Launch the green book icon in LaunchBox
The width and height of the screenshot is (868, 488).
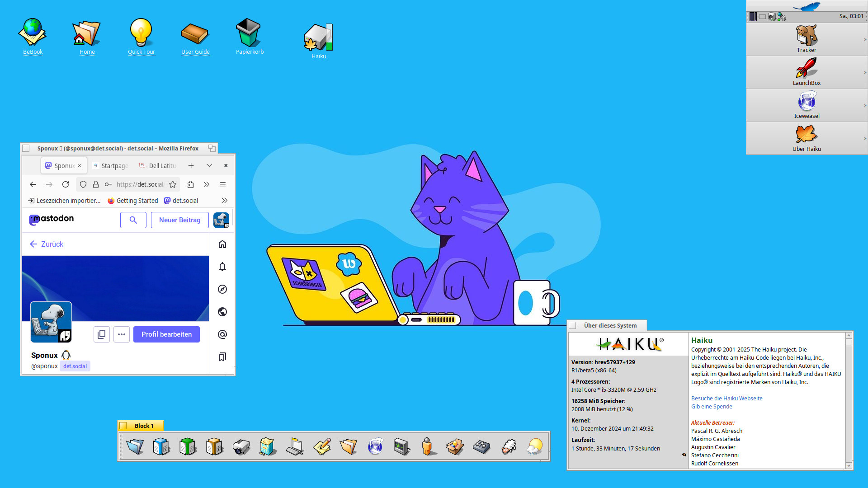tap(188, 446)
